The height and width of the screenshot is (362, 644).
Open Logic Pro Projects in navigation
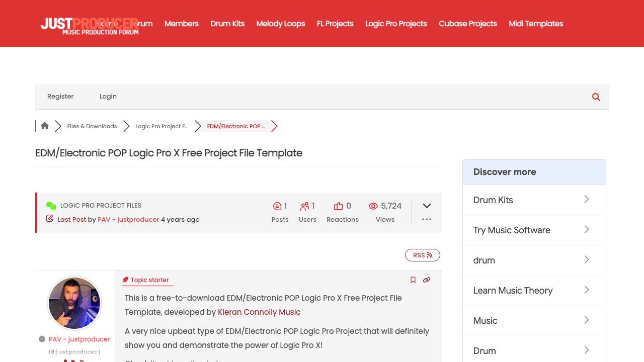[x=396, y=24]
